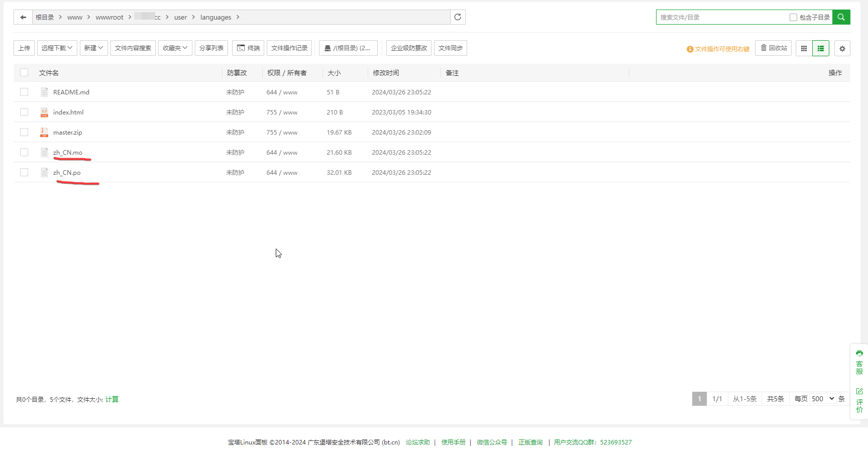
Task: Switch to list view layout
Action: point(821,48)
